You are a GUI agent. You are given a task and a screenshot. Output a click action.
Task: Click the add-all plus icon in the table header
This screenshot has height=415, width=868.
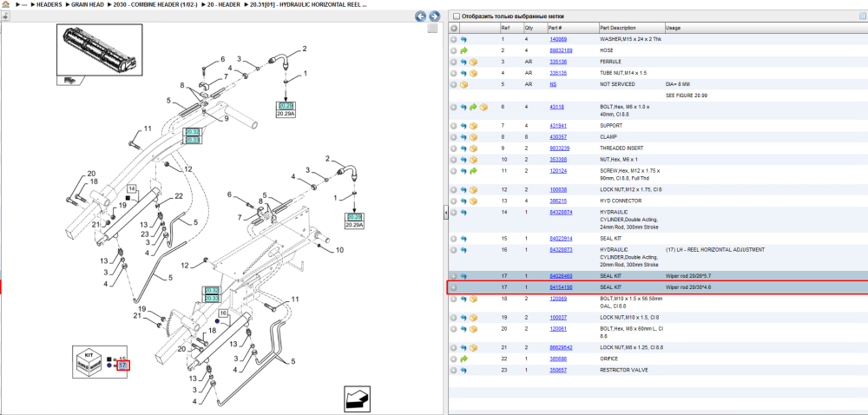454,28
